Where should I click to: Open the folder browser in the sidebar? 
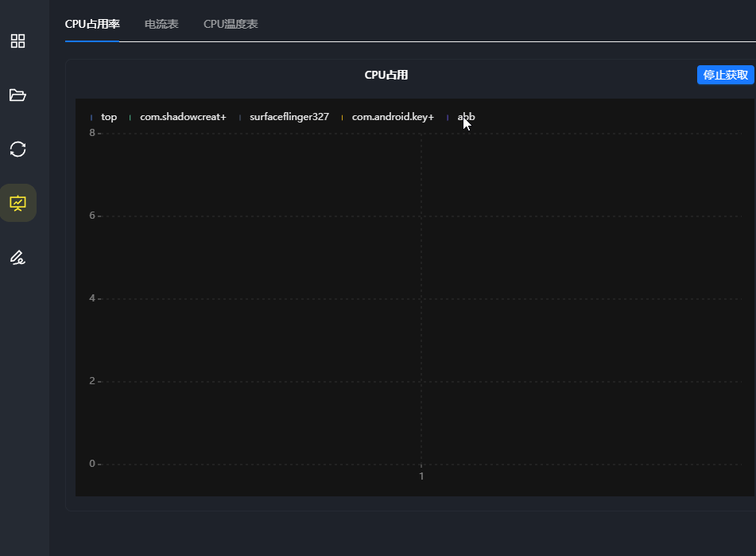pos(17,95)
